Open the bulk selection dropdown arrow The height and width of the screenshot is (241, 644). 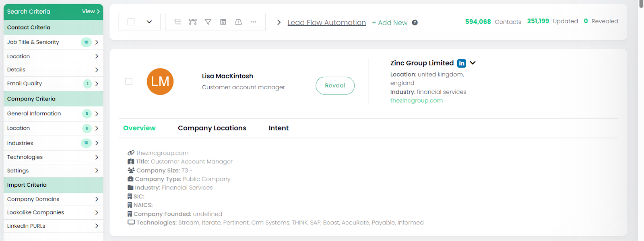[149, 22]
